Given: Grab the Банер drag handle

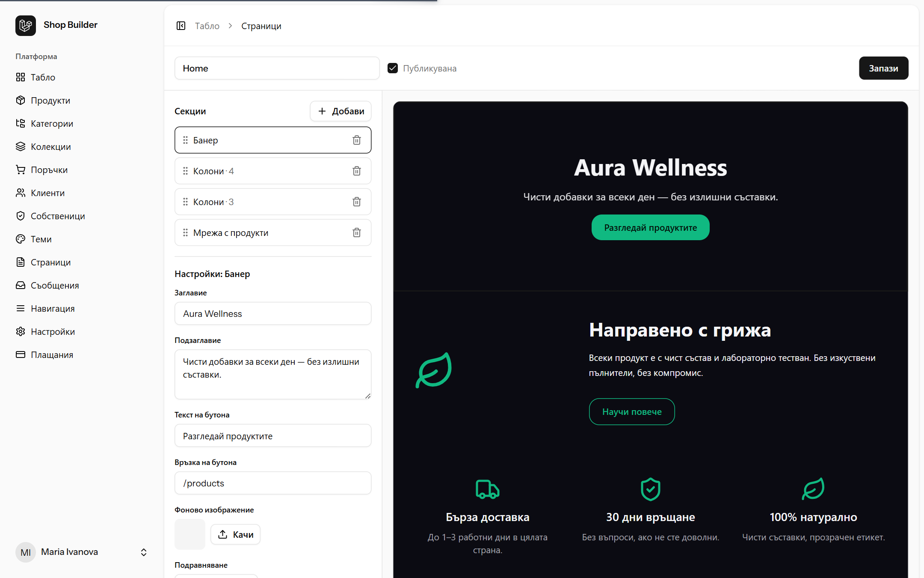Looking at the screenshot, I should click(x=185, y=140).
